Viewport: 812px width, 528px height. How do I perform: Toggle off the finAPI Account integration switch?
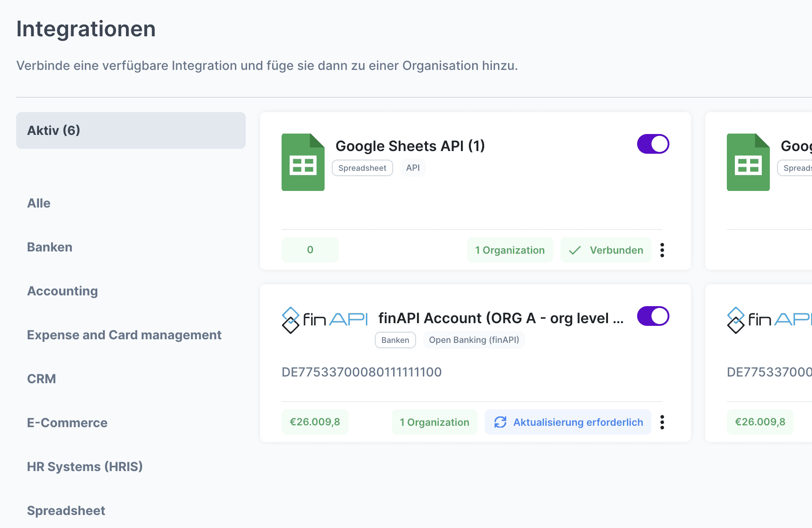tap(653, 316)
